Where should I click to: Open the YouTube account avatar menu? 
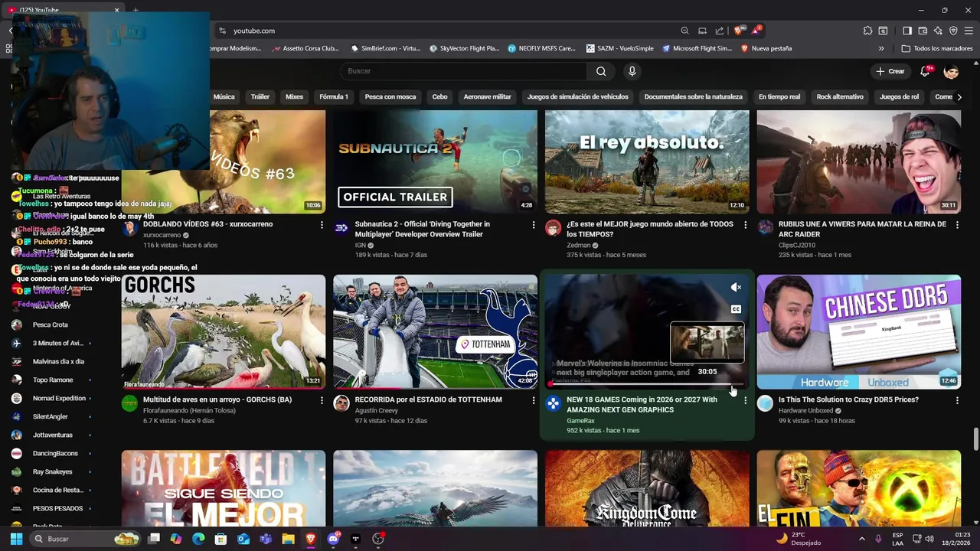click(x=951, y=71)
